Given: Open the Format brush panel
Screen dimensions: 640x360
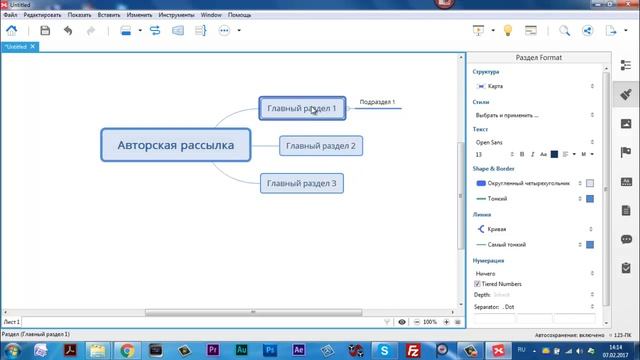Looking at the screenshot, I should click(x=626, y=95).
